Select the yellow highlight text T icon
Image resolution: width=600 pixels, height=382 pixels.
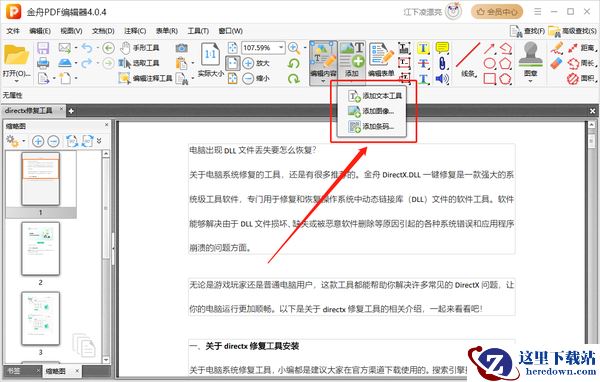pyautogui.click(x=423, y=48)
